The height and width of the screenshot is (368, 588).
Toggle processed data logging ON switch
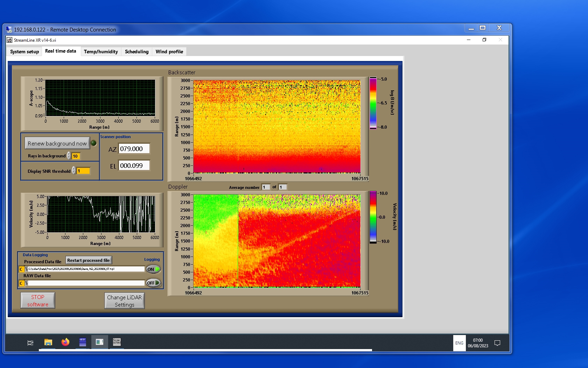pyautogui.click(x=153, y=269)
